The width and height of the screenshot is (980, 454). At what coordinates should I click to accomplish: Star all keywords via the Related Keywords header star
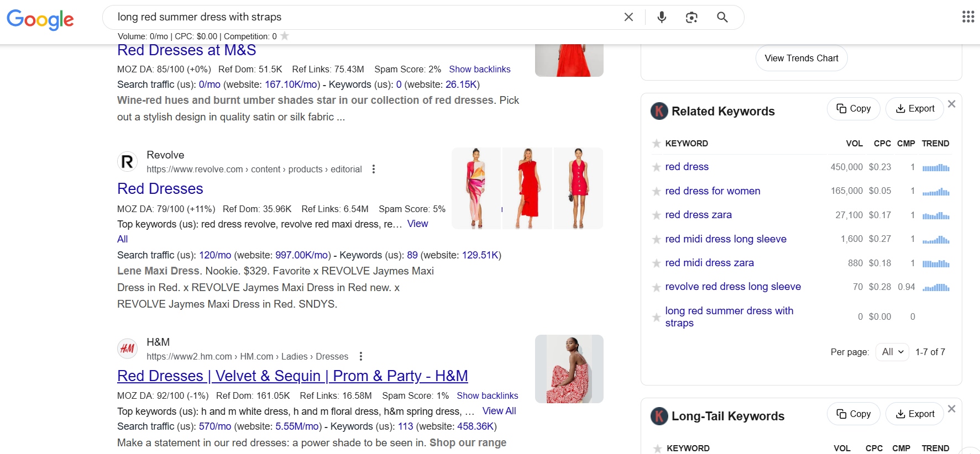tap(656, 144)
